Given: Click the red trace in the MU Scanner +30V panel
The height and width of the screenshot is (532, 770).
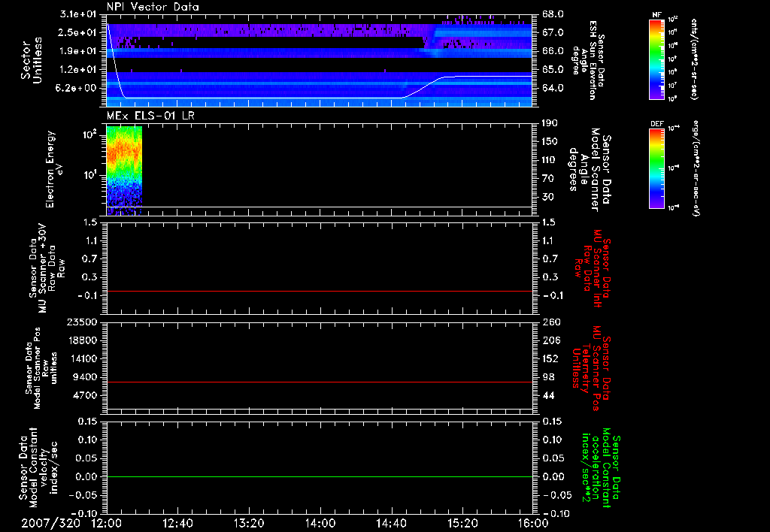Looking at the screenshot, I should (319, 291).
